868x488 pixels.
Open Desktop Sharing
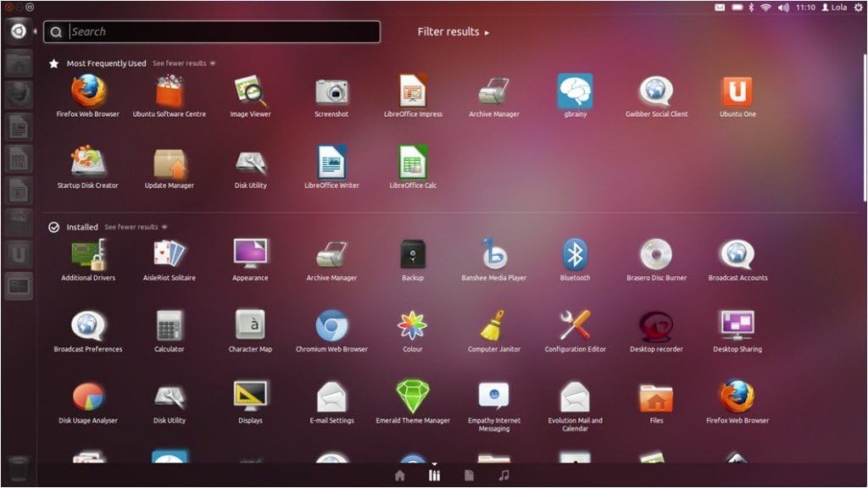coord(737,325)
